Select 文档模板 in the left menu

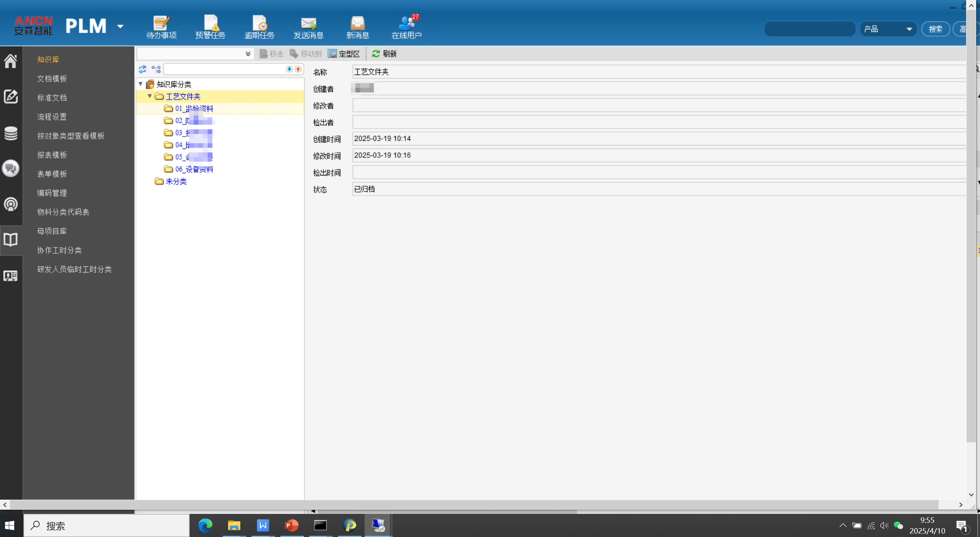[52, 79]
